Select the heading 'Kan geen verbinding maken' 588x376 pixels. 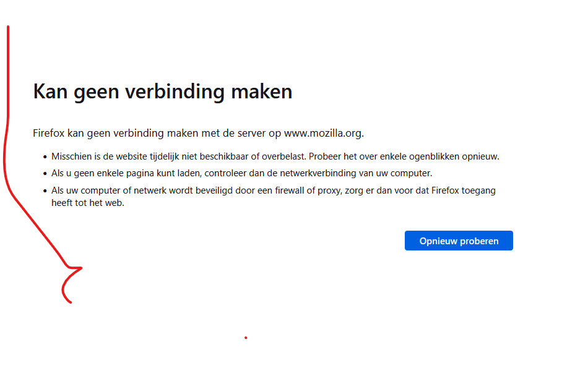pos(163,92)
